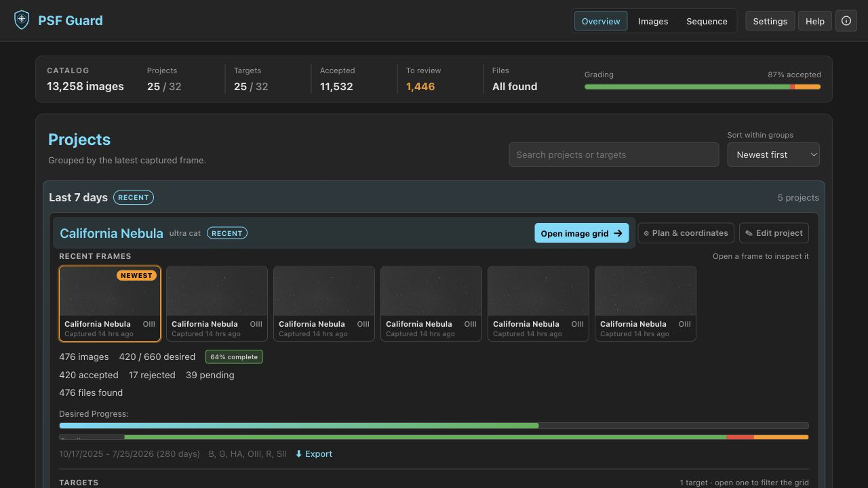Screen dimensions: 868x488
Task: Switch to the Overview tab
Action: click(x=601, y=21)
